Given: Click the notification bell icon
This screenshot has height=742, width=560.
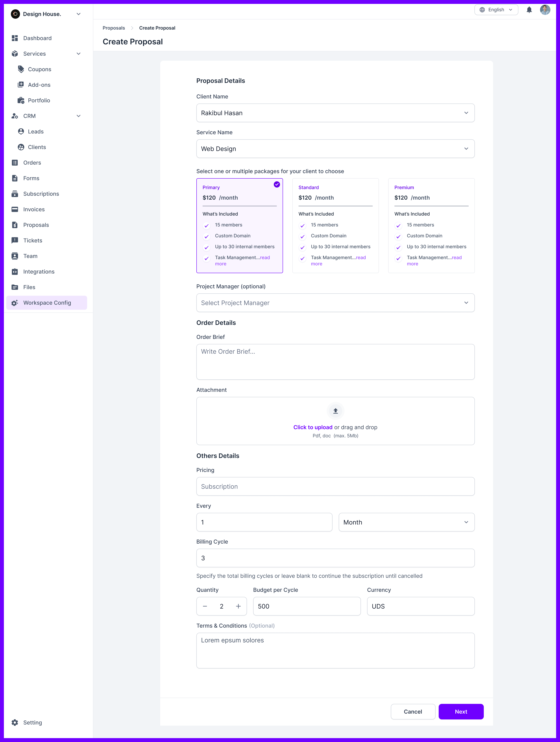Looking at the screenshot, I should 529,10.
